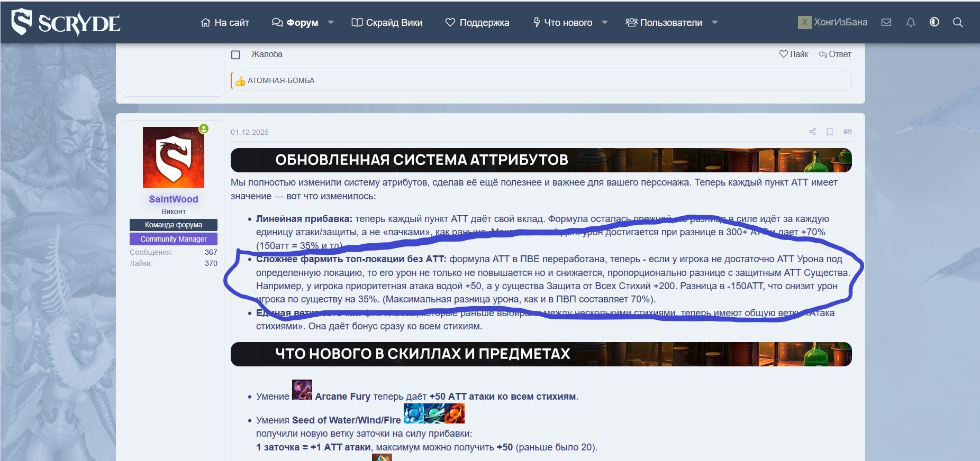The height and width of the screenshot is (461, 980).
Task: Open Пользователи section
Action: coord(664,22)
